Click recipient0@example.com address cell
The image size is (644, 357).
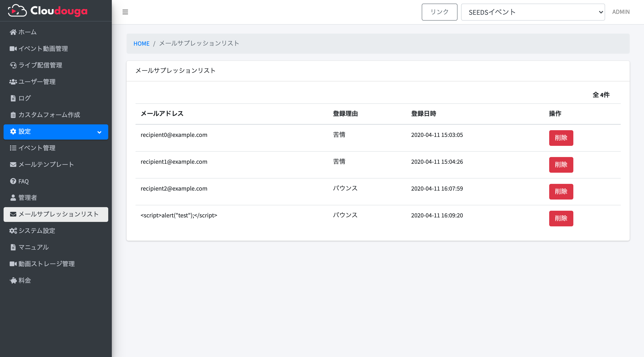pyautogui.click(x=174, y=135)
